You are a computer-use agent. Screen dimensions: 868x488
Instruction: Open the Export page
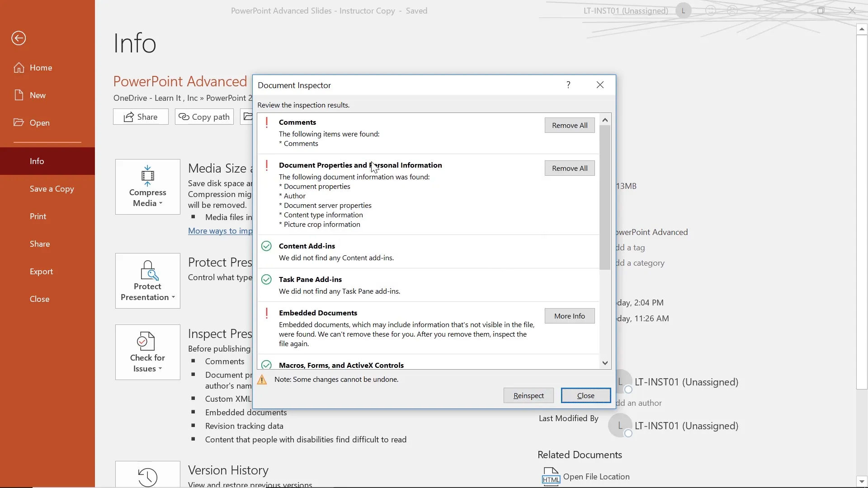pos(47,272)
